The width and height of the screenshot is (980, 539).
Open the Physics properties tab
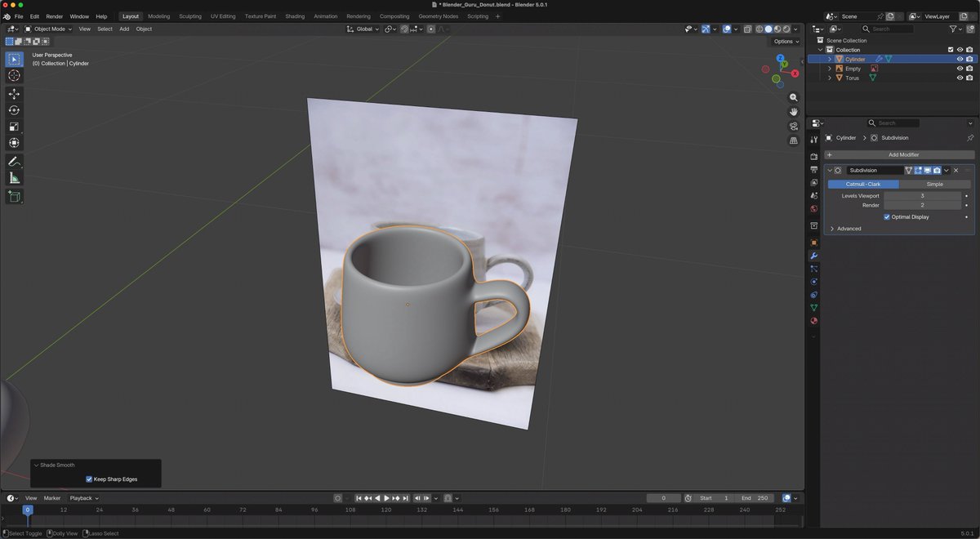(x=813, y=282)
